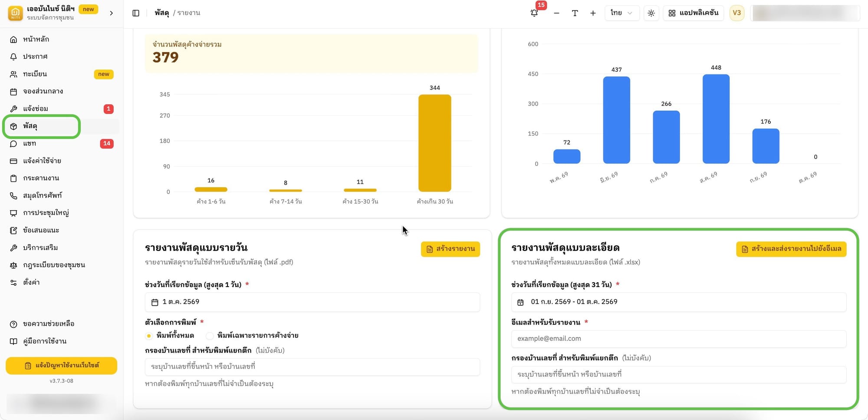868x420 pixels.
Task: Select พัสดุ parcels menu
Action: [62, 126]
